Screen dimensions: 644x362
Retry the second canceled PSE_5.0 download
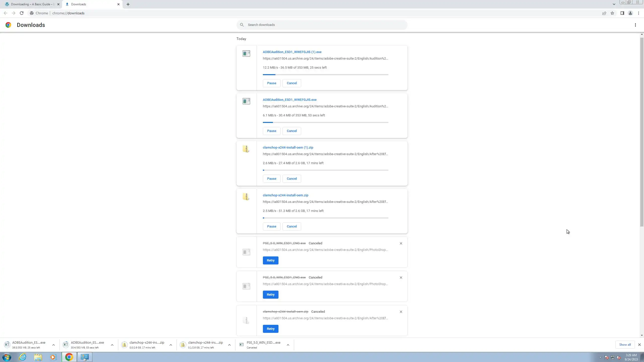tap(270, 295)
